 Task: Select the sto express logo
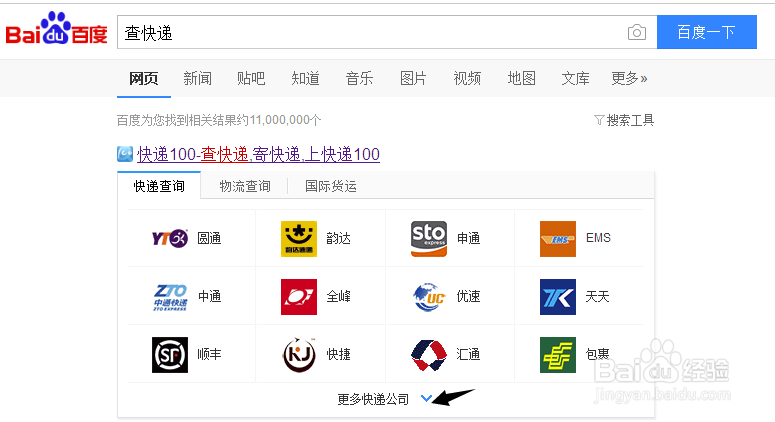pos(429,239)
